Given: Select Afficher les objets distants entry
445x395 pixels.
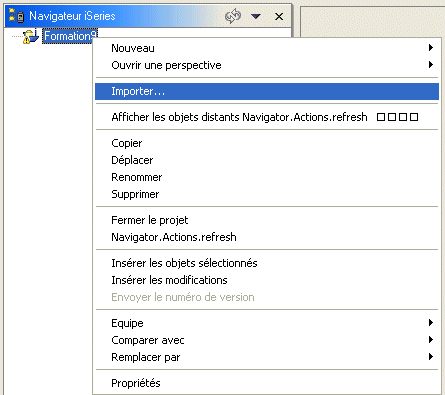Looking at the screenshot, I should point(267,117).
